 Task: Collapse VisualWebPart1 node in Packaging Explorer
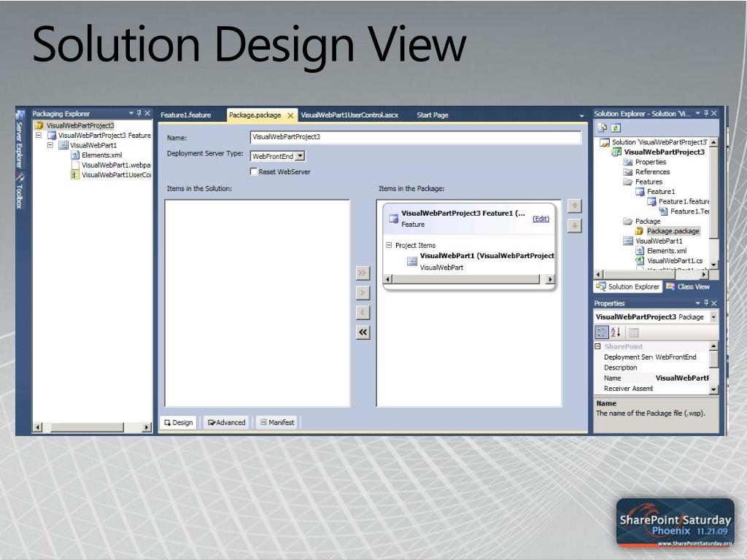50,145
